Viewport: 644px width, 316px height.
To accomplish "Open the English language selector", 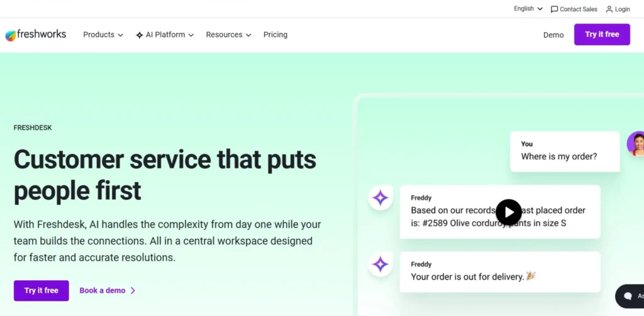I will click(x=528, y=9).
